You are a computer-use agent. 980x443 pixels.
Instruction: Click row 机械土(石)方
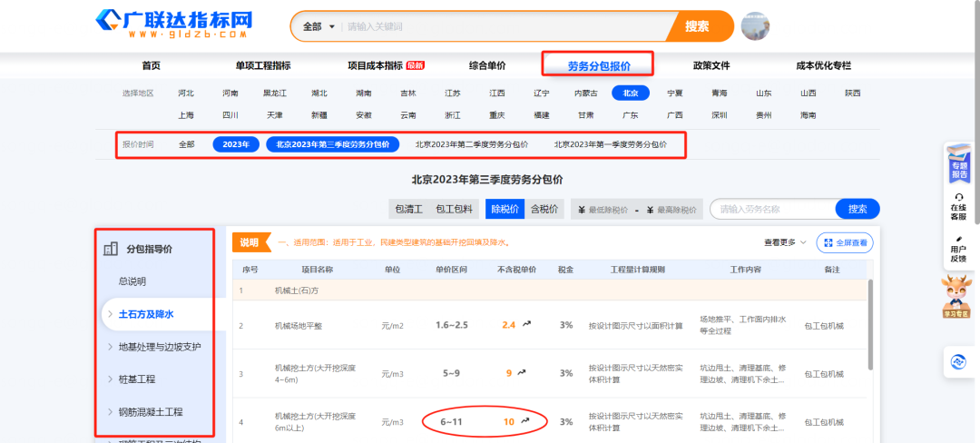click(x=549, y=290)
